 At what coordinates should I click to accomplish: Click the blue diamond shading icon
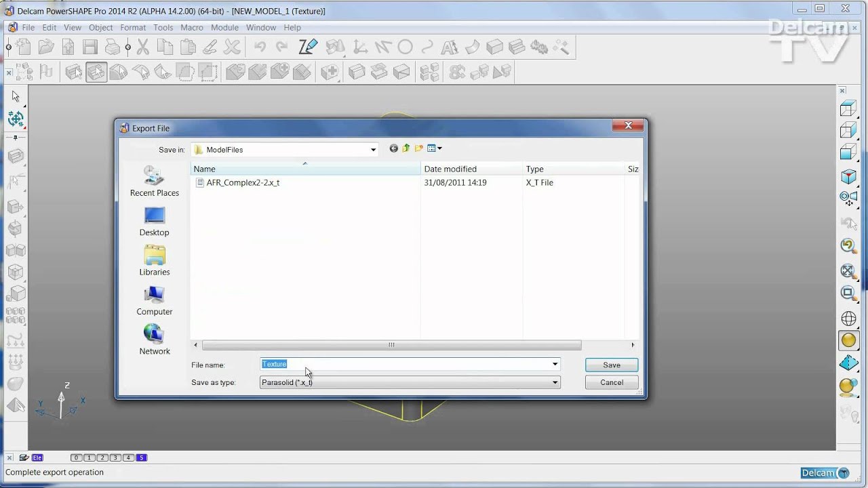tap(848, 363)
